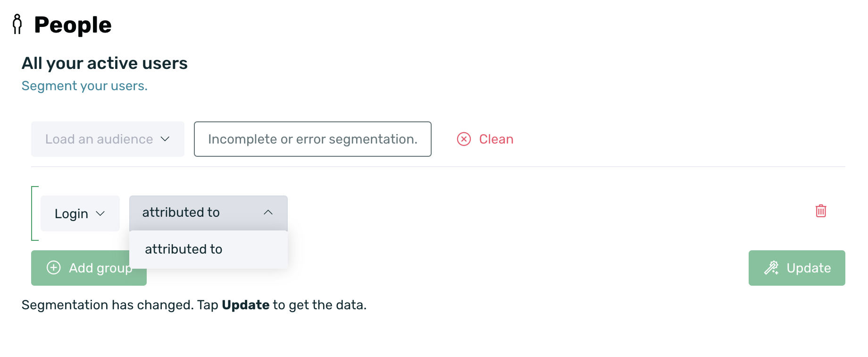Select the attributed to menu option

tap(209, 249)
